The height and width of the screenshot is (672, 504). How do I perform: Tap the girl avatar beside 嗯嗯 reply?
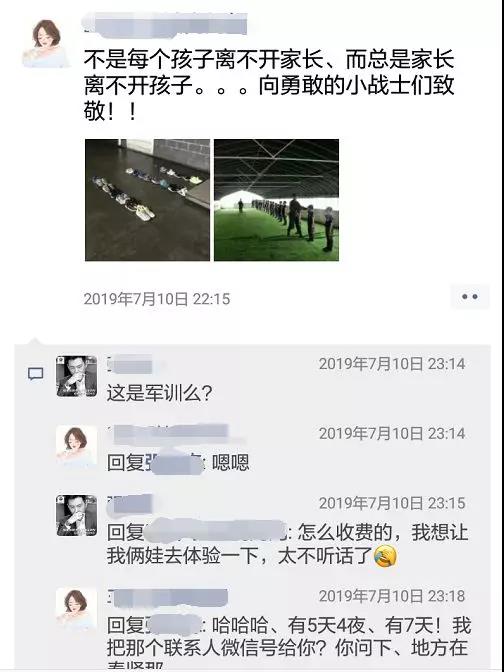[77, 446]
